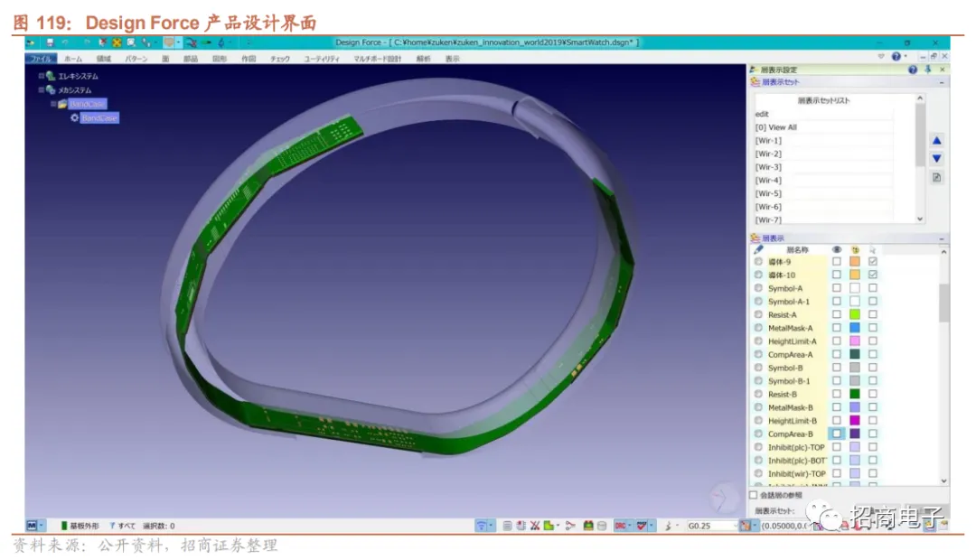The width and height of the screenshot is (976, 560).
Task: Click the save icon in the title toolbar
Action: click(50, 42)
